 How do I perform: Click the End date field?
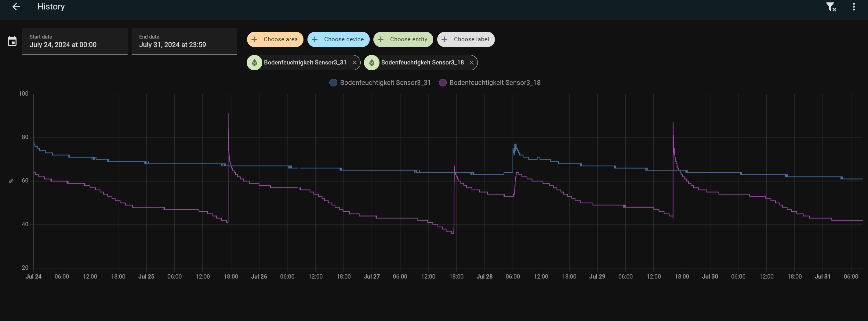coord(184,41)
